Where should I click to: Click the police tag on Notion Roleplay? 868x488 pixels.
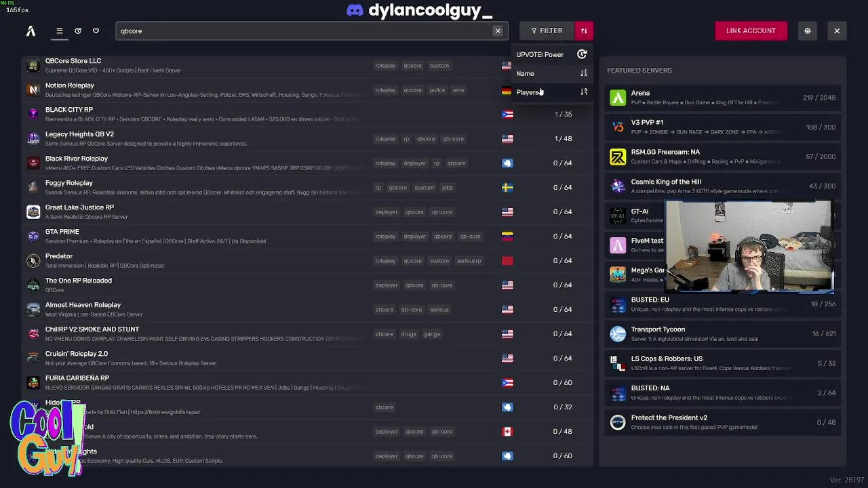(x=437, y=90)
